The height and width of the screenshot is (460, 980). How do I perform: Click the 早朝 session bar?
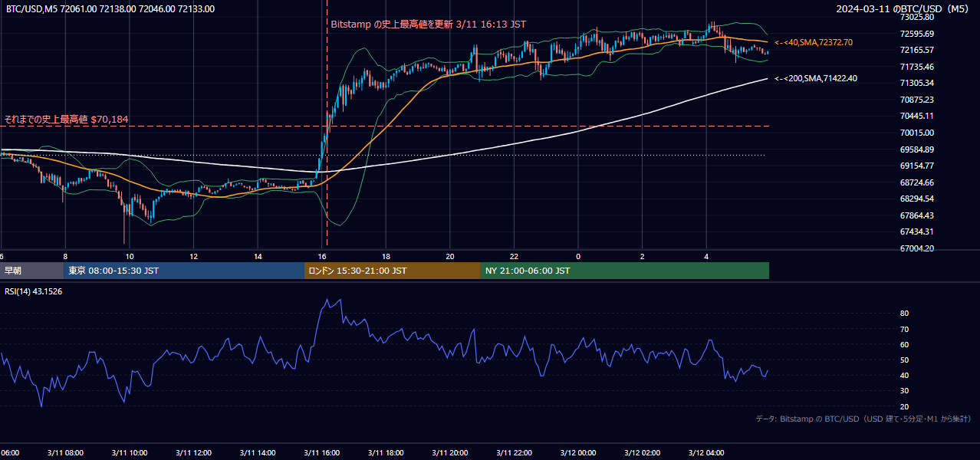pyautogui.click(x=31, y=271)
